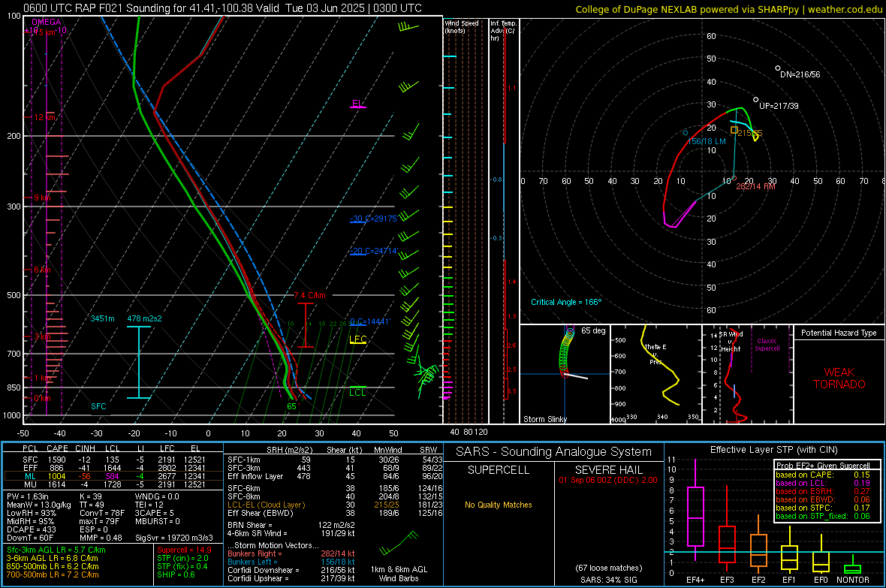Screen dimensions: 886x588
Task: Click the purple Classic Supercell label
Action: pyautogui.click(x=767, y=345)
